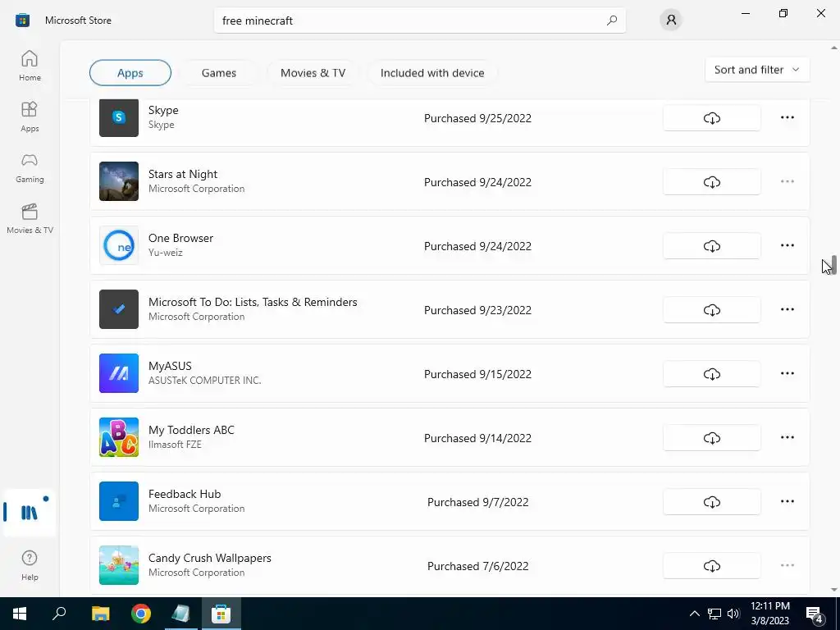This screenshot has height=630, width=840.
Task: Select the Apps filter tab
Action: click(130, 73)
